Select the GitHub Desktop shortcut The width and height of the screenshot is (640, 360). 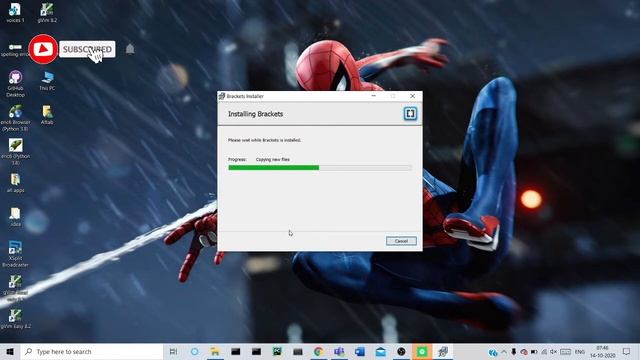pos(15,84)
